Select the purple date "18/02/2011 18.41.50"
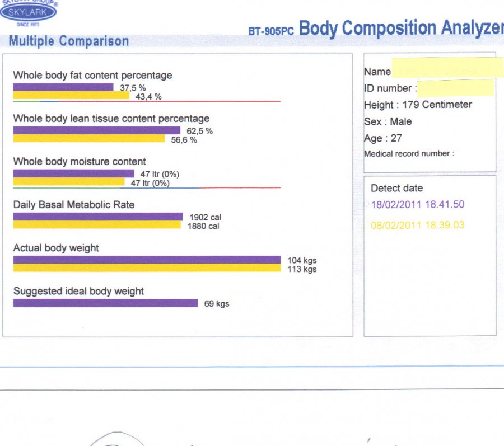 [x=418, y=205]
